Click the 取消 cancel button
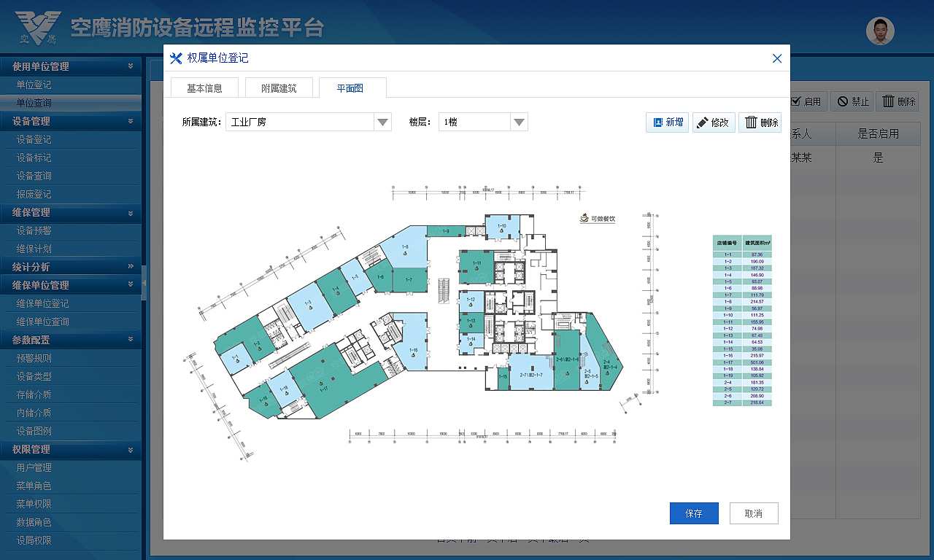 753,513
